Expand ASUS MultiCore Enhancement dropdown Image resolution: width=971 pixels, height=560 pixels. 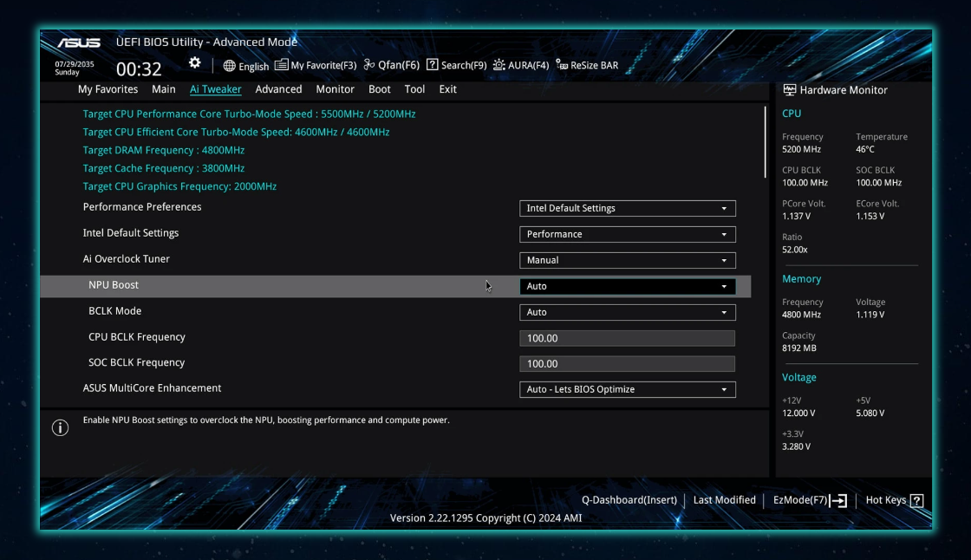[628, 389]
